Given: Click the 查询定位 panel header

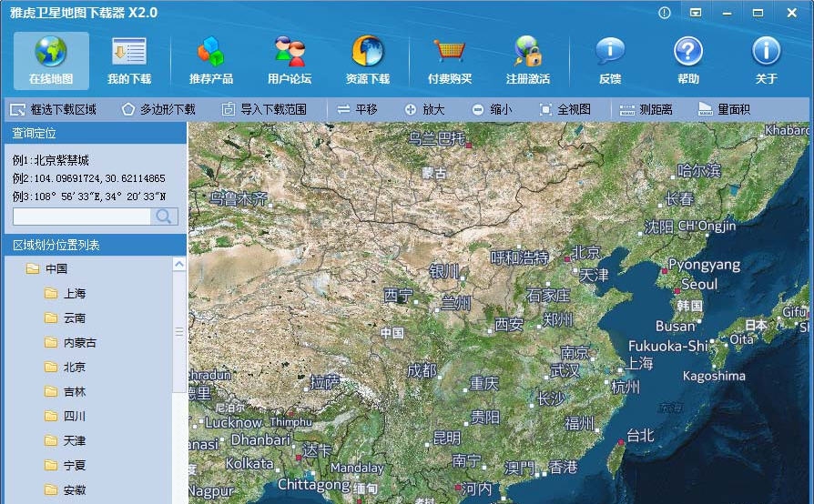Looking at the screenshot, I should [96, 133].
